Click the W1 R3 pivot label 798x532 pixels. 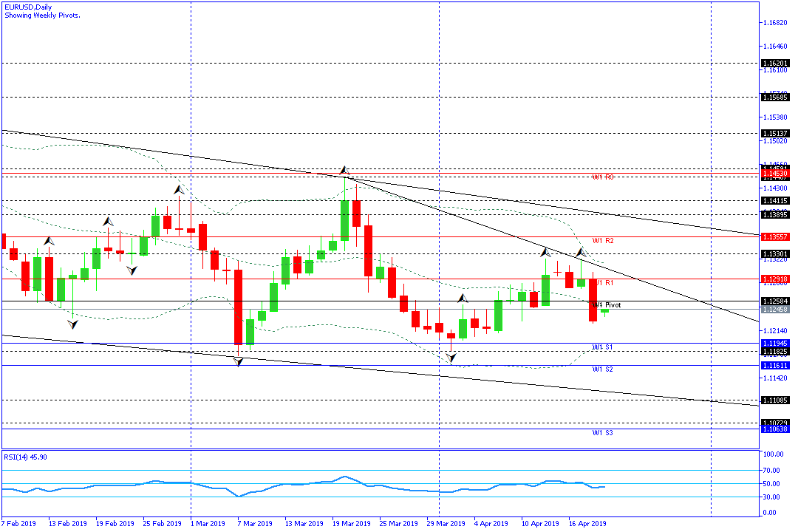coord(603,177)
